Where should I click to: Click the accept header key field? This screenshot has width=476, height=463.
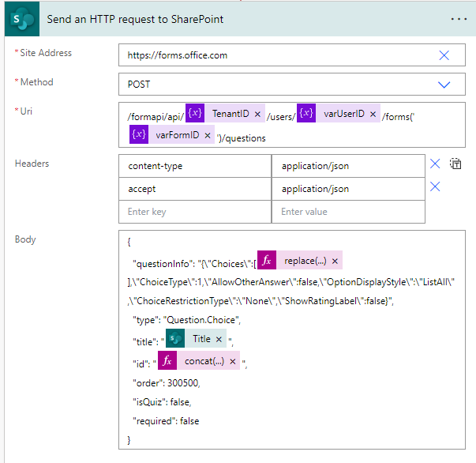(x=195, y=189)
